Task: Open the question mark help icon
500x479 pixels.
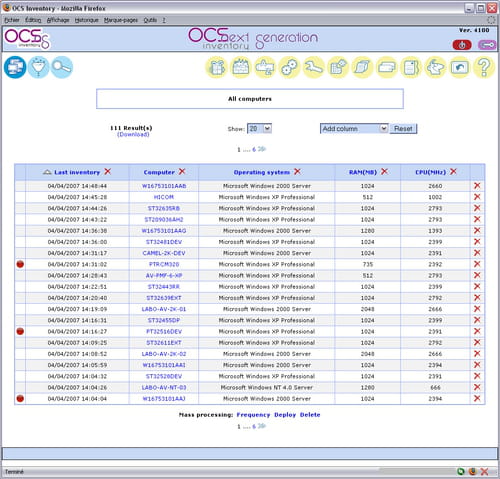Action: click(484, 67)
